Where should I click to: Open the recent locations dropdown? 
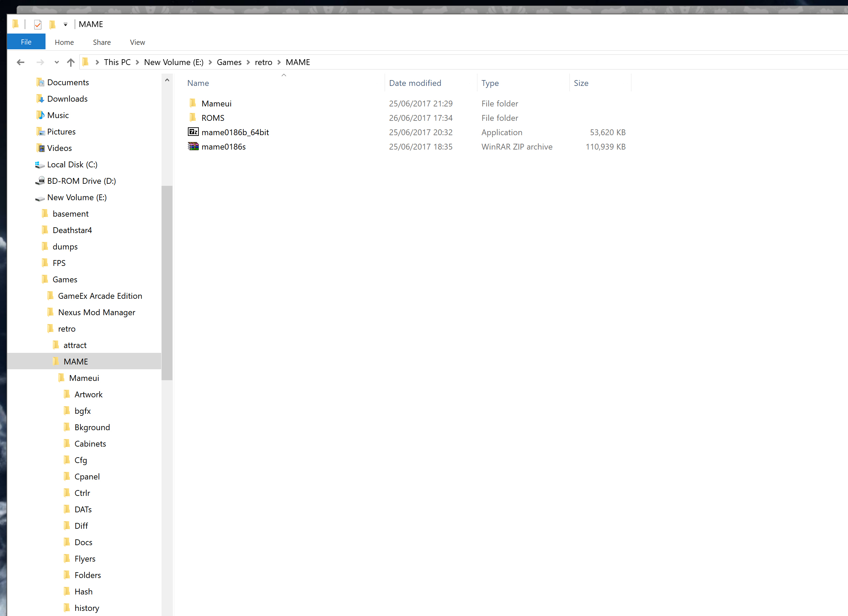57,63
